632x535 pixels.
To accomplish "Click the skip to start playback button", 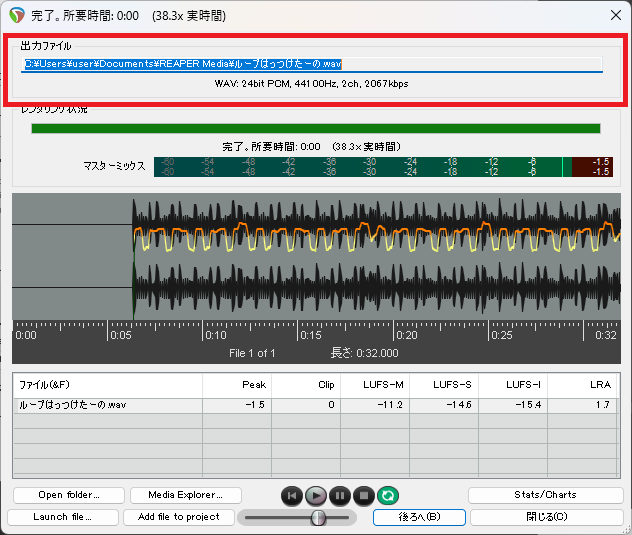I will point(291,495).
